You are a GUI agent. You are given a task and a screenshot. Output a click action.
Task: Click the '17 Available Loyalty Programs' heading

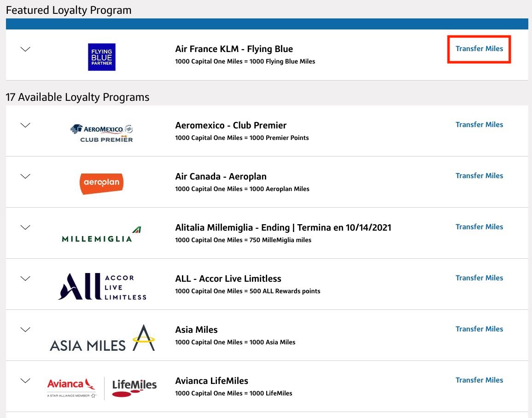click(77, 97)
